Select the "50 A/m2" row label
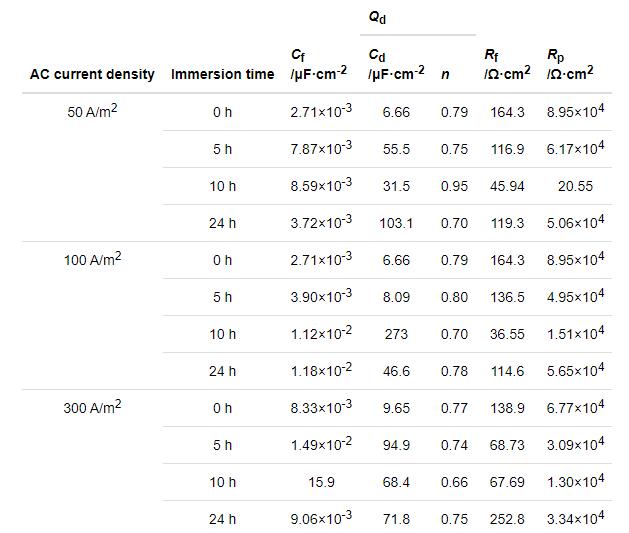Viewport: 629px width, 533px height. 92,111
